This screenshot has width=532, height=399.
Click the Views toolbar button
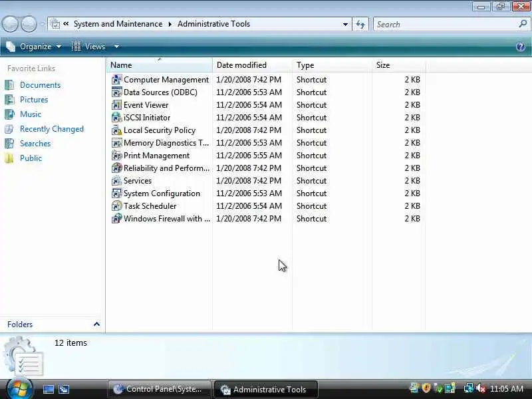click(x=88, y=47)
